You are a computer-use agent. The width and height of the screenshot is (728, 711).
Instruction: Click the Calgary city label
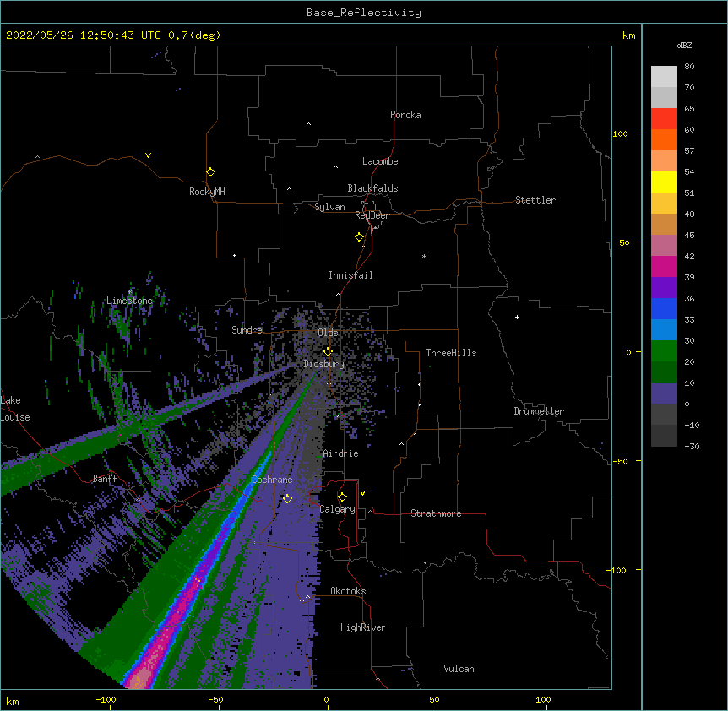[x=338, y=509]
